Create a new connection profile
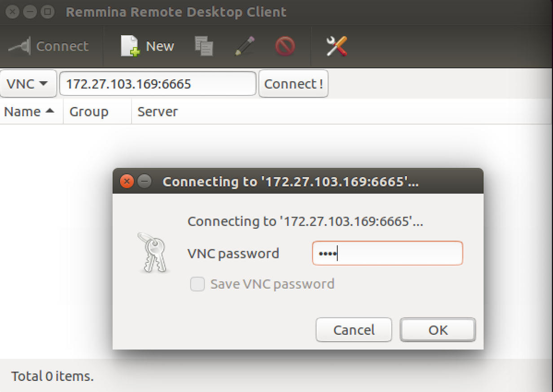The width and height of the screenshot is (553, 392). 146,45
